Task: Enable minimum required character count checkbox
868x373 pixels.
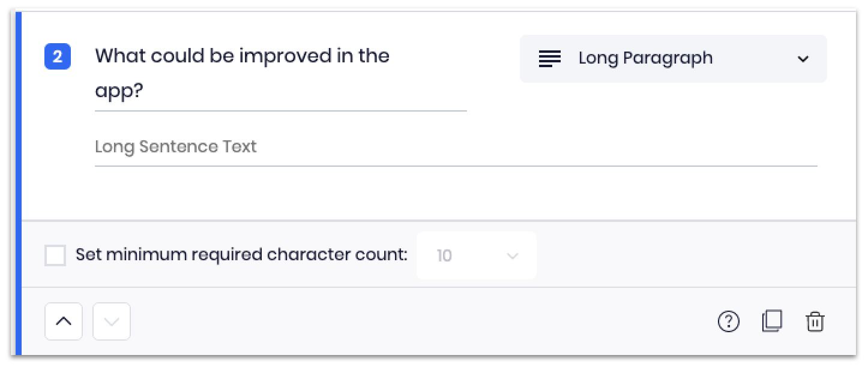Action: 55,255
